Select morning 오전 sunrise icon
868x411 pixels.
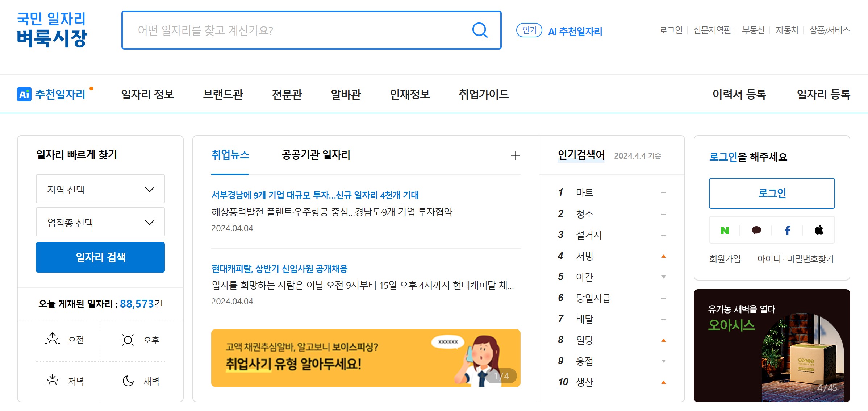pyautogui.click(x=53, y=339)
